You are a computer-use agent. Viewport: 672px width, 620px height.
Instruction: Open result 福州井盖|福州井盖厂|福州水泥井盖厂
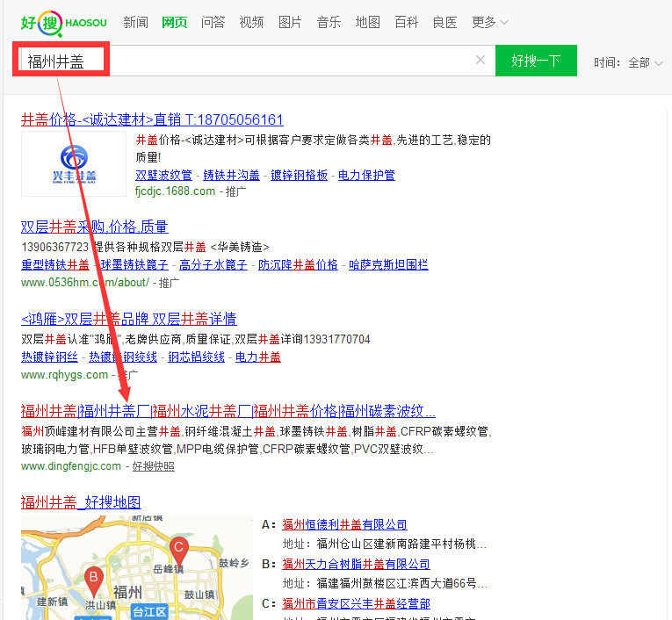228,411
